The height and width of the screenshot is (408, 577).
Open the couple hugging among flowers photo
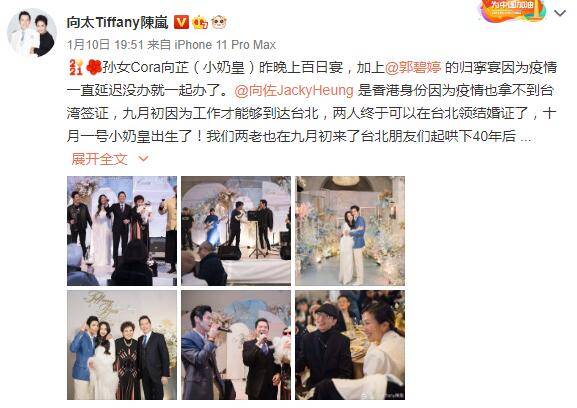click(x=350, y=231)
